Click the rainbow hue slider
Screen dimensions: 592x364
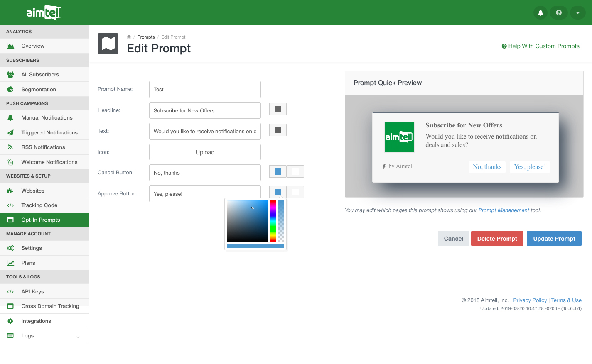(x=273, y=221)
